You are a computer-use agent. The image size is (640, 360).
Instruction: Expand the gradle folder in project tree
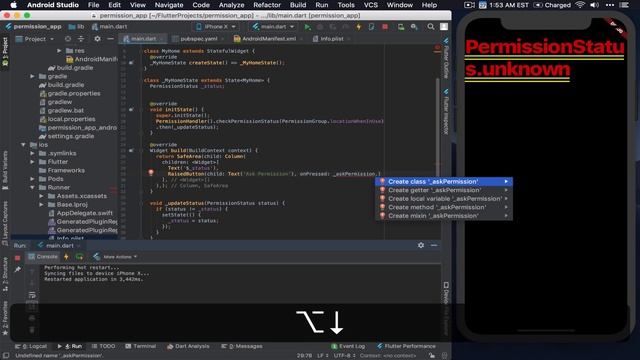[x=32, y=76]
